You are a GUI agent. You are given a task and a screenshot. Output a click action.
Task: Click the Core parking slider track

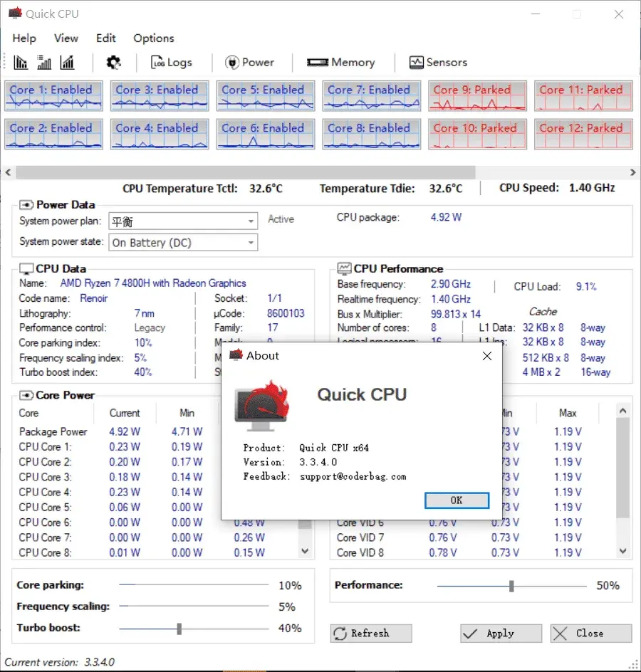point(194,584)
